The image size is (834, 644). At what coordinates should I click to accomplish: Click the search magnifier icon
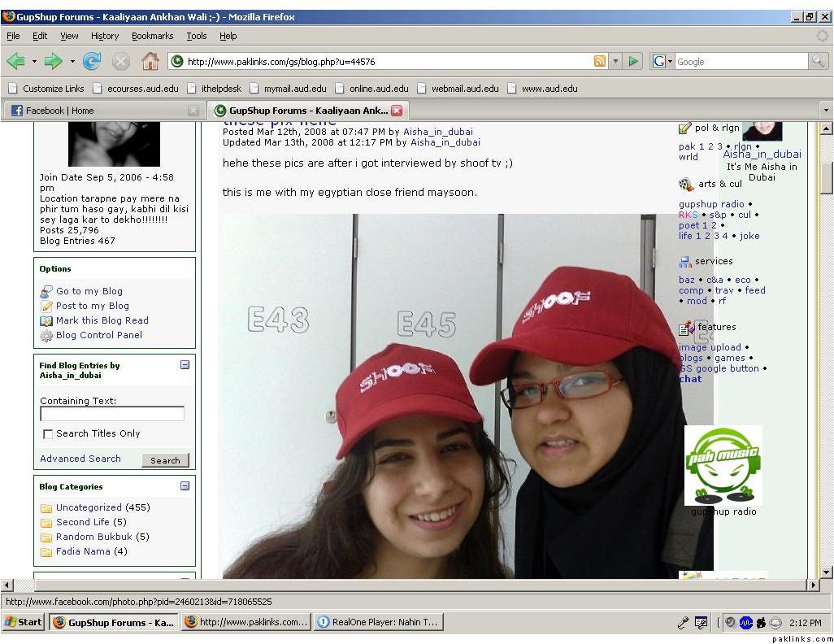tap(818, 61)
